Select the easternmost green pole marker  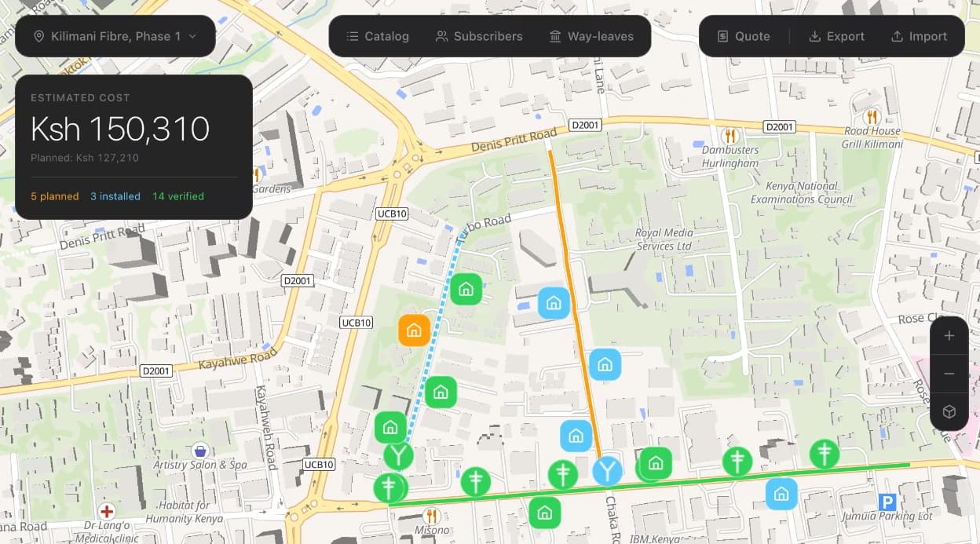click(x=825, y=454)
